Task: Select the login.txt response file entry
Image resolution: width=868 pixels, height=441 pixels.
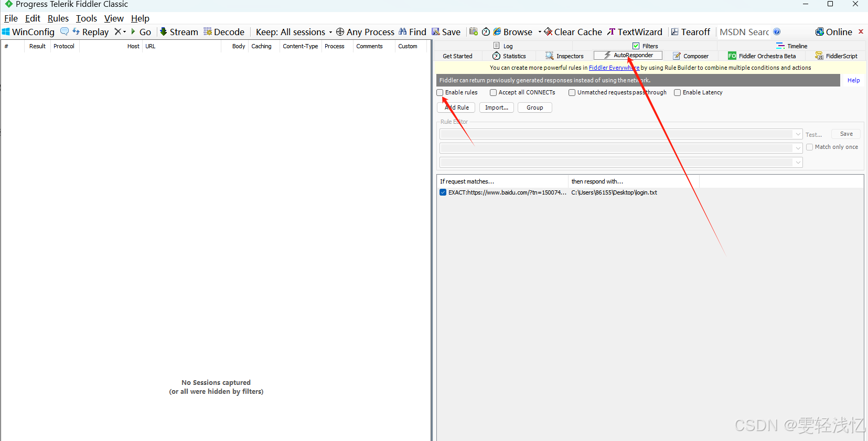Action: [614, 192]
